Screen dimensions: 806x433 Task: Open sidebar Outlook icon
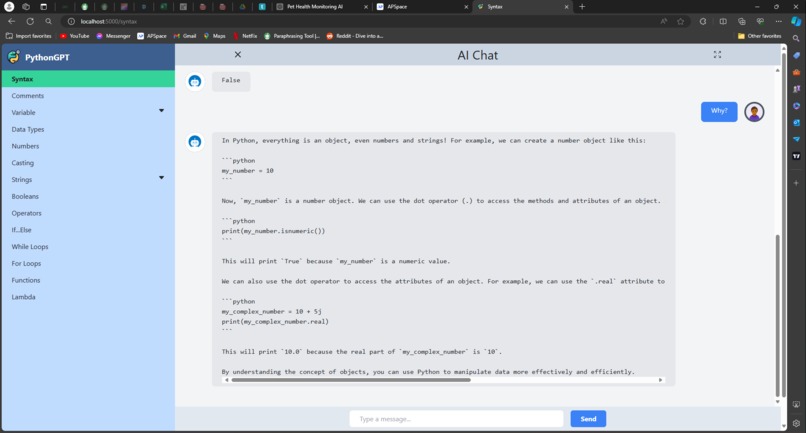click(796, 122)
